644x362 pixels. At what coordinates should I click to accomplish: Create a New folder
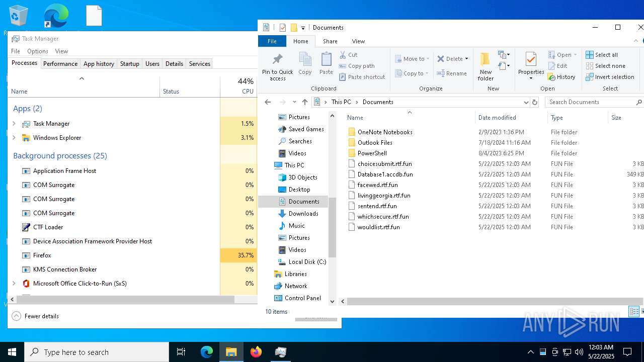click(486, 66)
